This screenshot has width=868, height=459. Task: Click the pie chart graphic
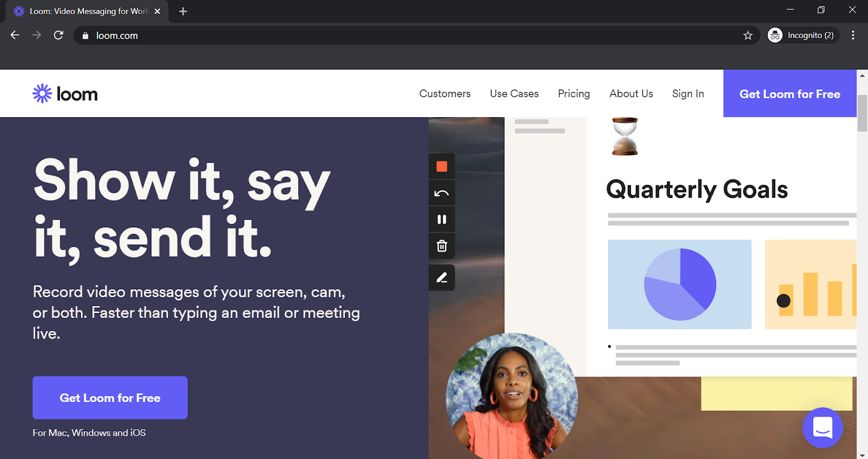680,284
